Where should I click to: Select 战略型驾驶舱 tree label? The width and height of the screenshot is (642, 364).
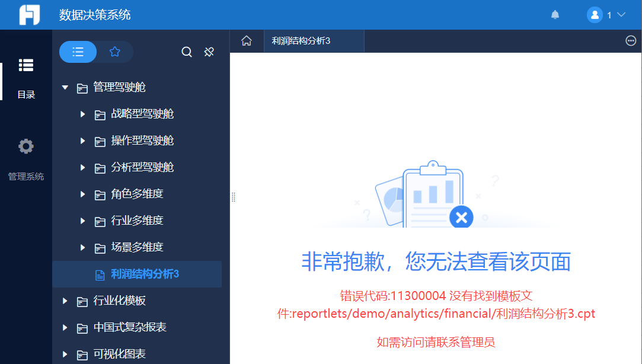pyautogui.click(x=142, y=114)
